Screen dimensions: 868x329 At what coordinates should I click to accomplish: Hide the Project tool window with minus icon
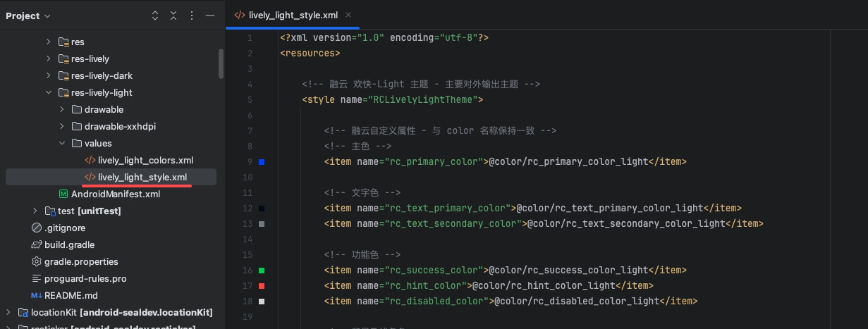(209, 15)
